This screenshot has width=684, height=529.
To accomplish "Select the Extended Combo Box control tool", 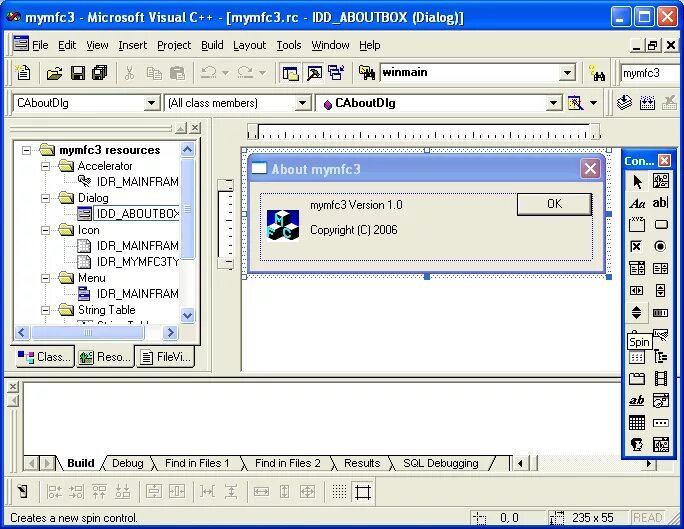I will point(660,444).
